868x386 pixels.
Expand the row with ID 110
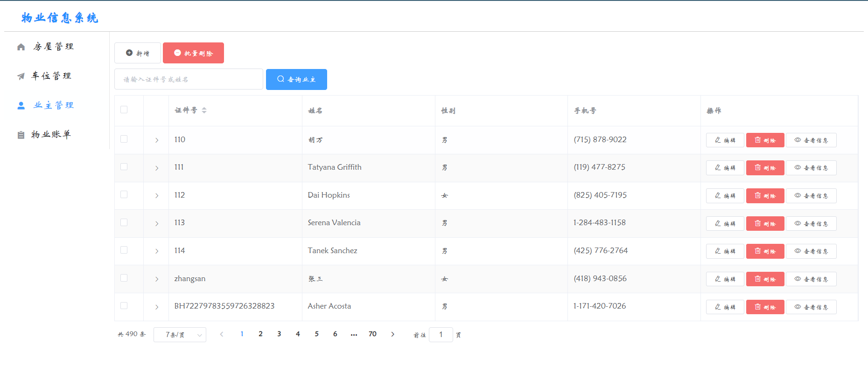pos(157,140)
